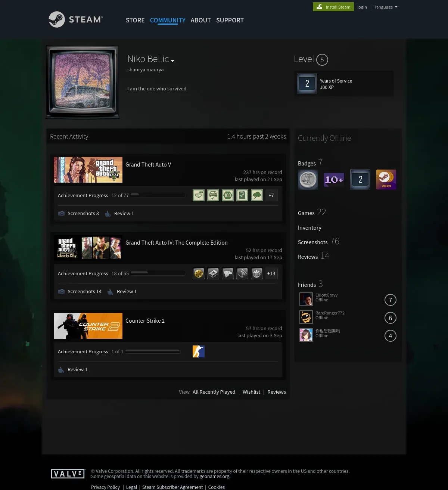
Task: Click the Install Steam button
Action: [x=333, y=7]
